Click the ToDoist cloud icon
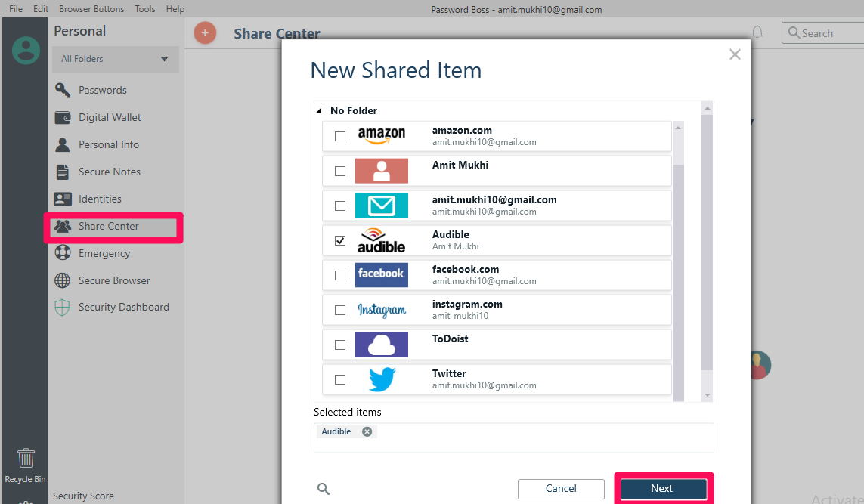Image resolution: width=864 pixels, height=504 pixels. (381, 345)
